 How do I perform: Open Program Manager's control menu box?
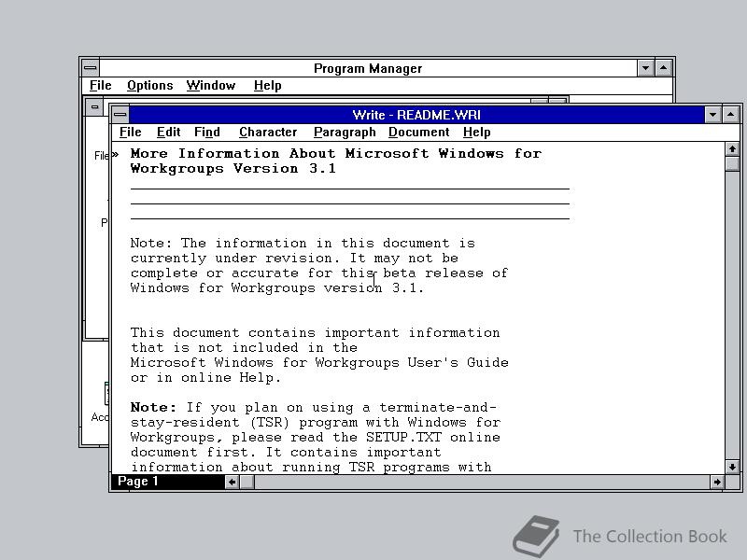(90, 68)
